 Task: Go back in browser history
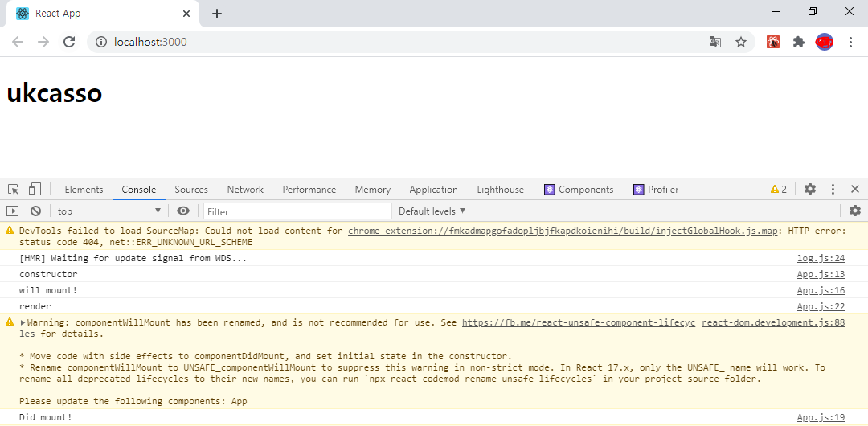(x=18, y=42)
